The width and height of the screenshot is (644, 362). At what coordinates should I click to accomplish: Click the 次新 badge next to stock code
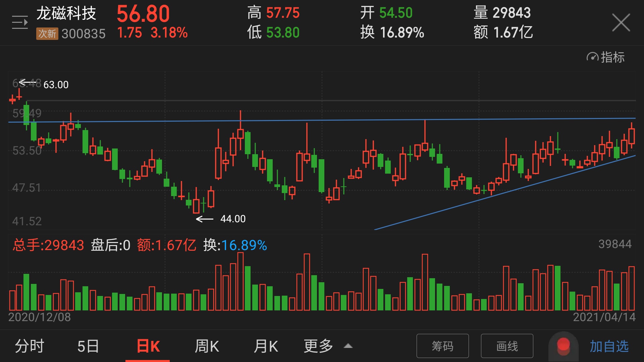47,34
